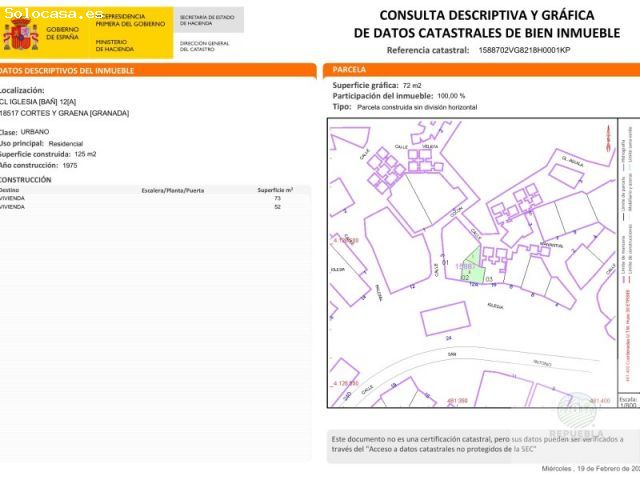Click 'DIRECCIÓN GENERAL DEL CATASTRO' text
640x480 pixels.
tap(204, 46)
